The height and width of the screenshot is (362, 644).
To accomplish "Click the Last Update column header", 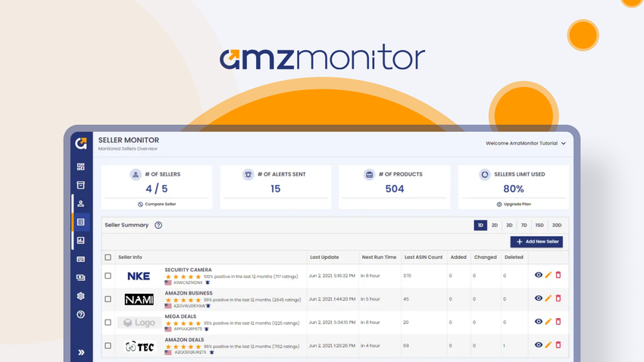I will [324, 257].
